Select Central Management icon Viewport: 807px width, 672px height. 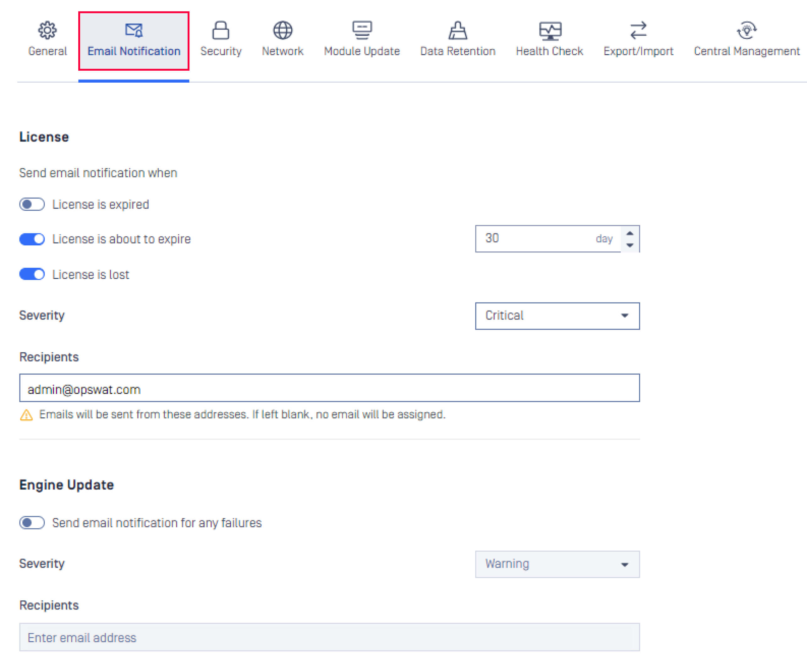point(746,30)
